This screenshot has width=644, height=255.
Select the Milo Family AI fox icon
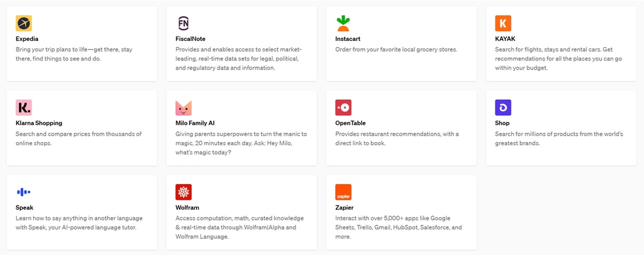pyautogui.click(x=184, y=107)
